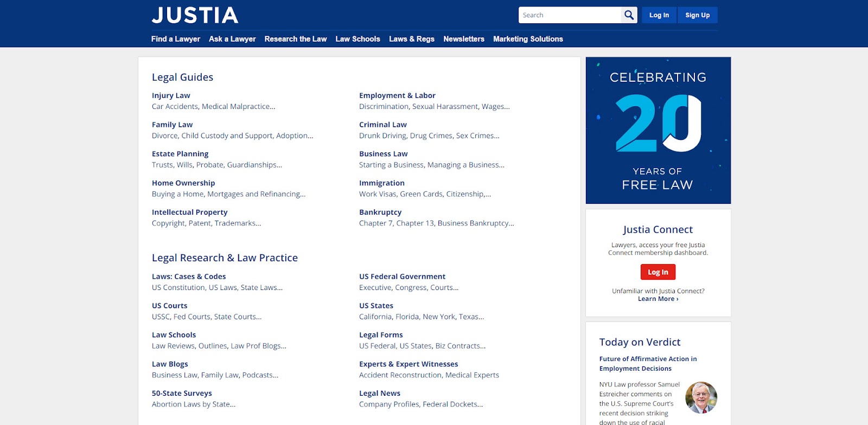Image resolution: width=868 pixels, height=425 pixels.
Task: Click the Chapter 13 sublink
Action: pyautogui.click(x=415, y=223)
